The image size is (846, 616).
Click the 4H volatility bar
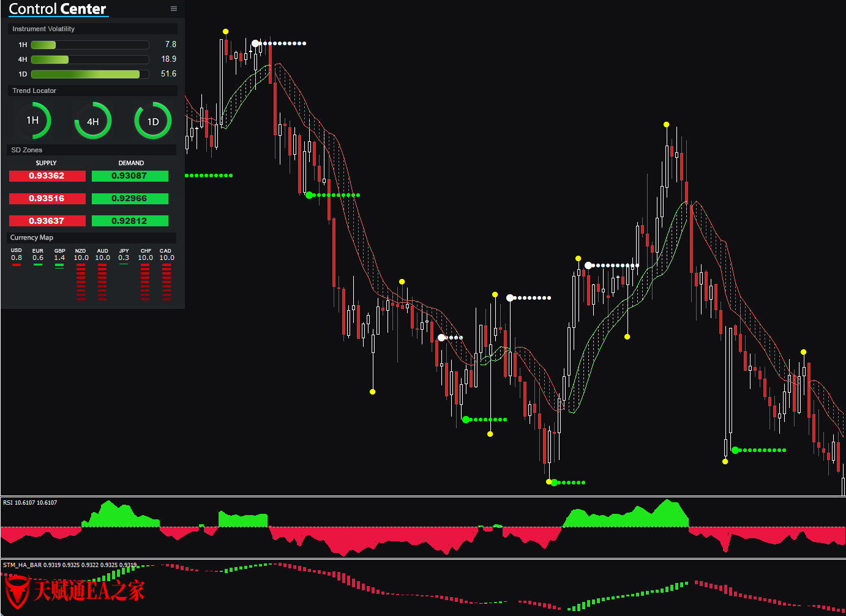90,59
